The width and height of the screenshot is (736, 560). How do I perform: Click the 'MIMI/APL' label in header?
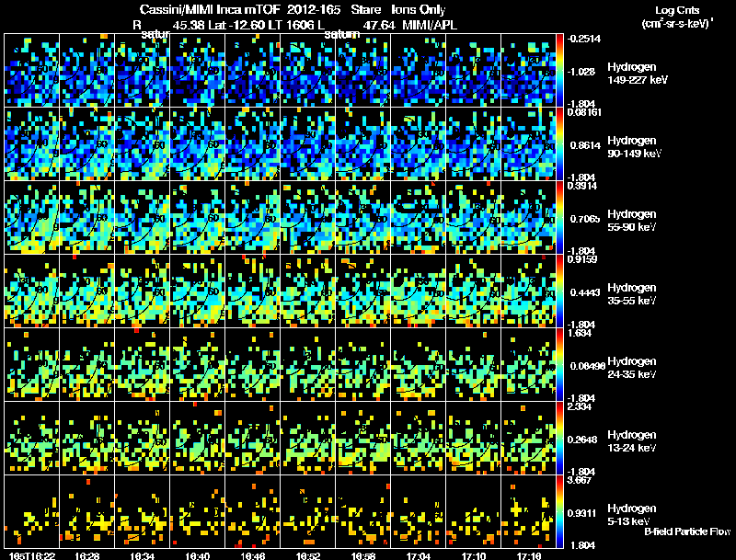tap(430, 25)
